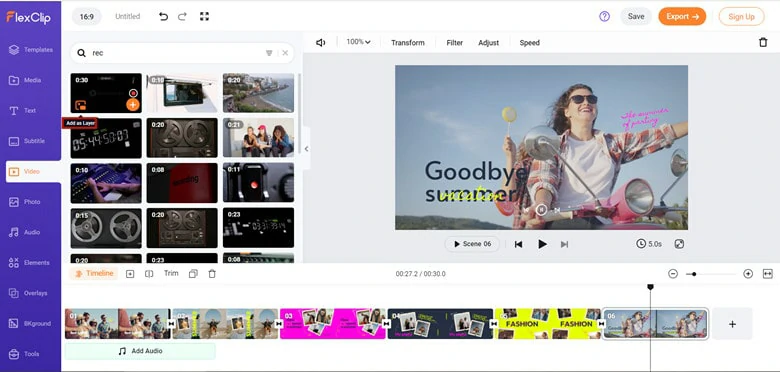This screenshot has height=372, width=780.
Task: Skip to next scene
Action: [564, 244]
